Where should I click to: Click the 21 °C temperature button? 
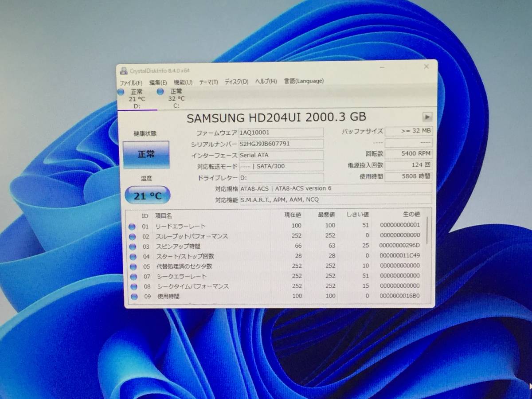(148, 196)
